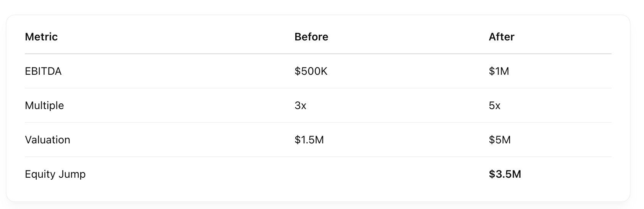
Task: Click the Valuation row label
Action: point(47,140)
